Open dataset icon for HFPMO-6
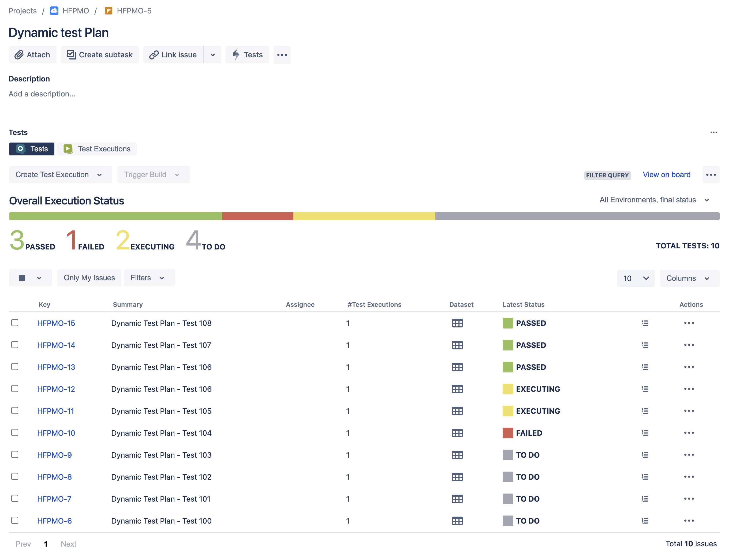 click(x=457, y=521)
